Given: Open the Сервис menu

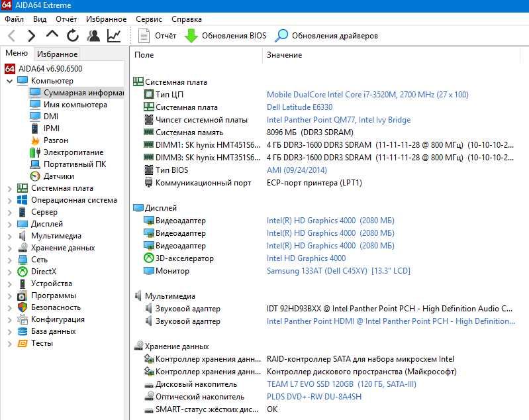Looking at the screenshot, I should 149,19.
